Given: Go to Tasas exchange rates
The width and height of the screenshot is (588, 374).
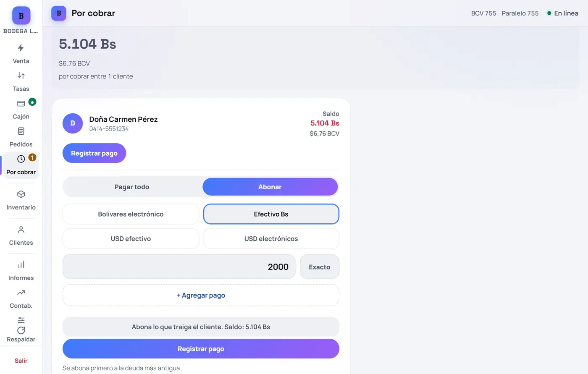Looking at the screenshot, I should click(x=21, y=82).
